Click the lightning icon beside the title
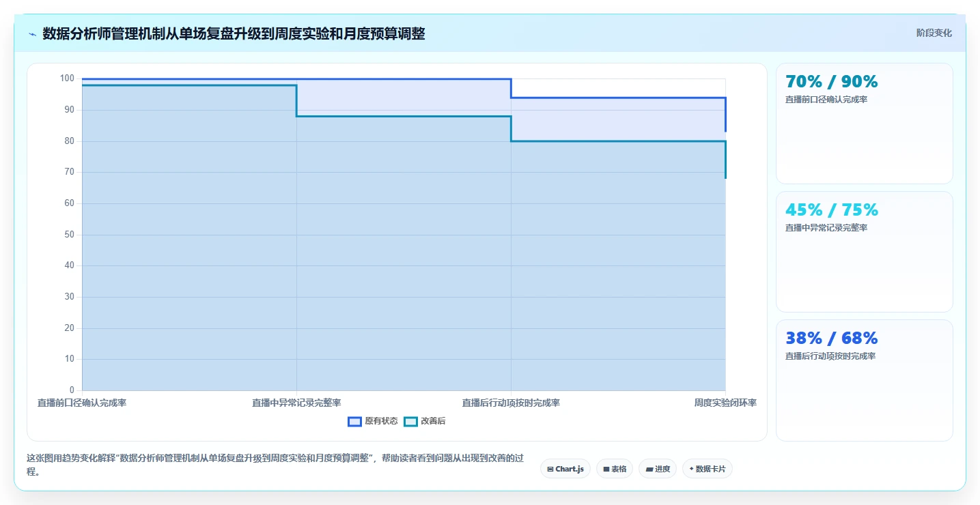 click(32, 34)
